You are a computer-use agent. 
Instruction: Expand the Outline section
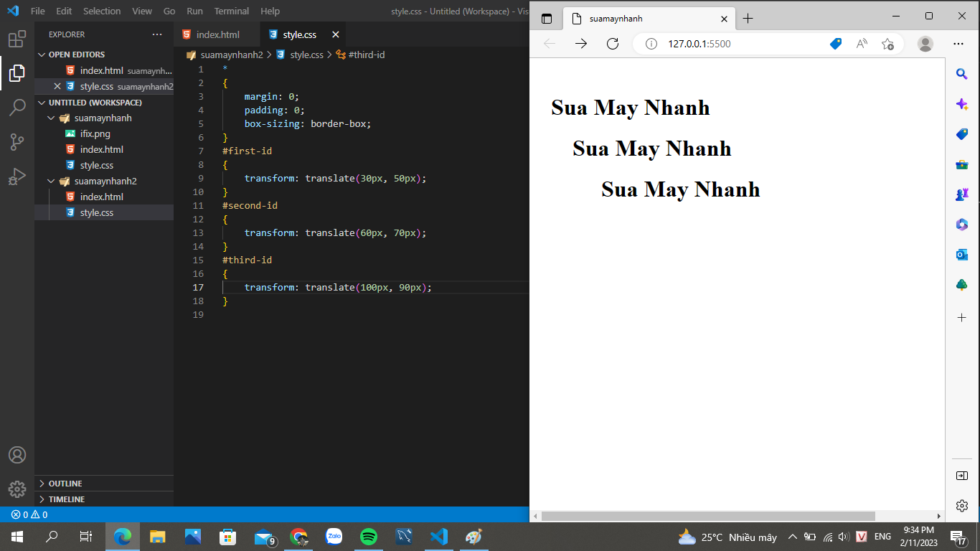point(104,484)
